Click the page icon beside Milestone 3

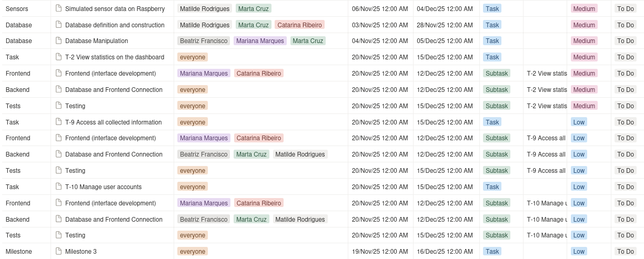tap(59, 251)
